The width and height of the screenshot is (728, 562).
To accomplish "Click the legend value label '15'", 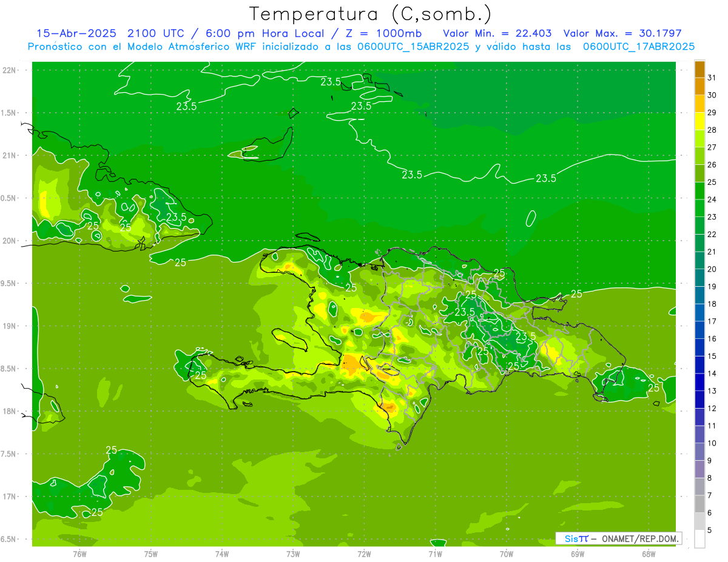I will 712,356.
